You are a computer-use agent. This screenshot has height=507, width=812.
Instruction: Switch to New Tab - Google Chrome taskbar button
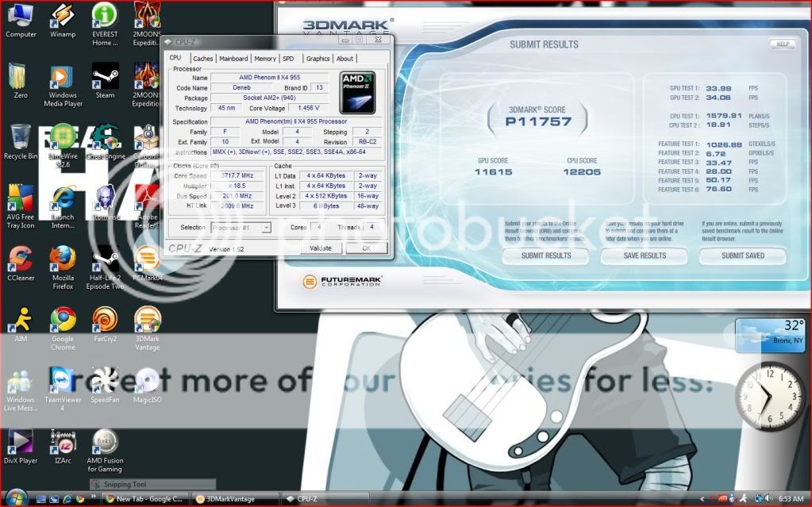[x=145, y=499]
